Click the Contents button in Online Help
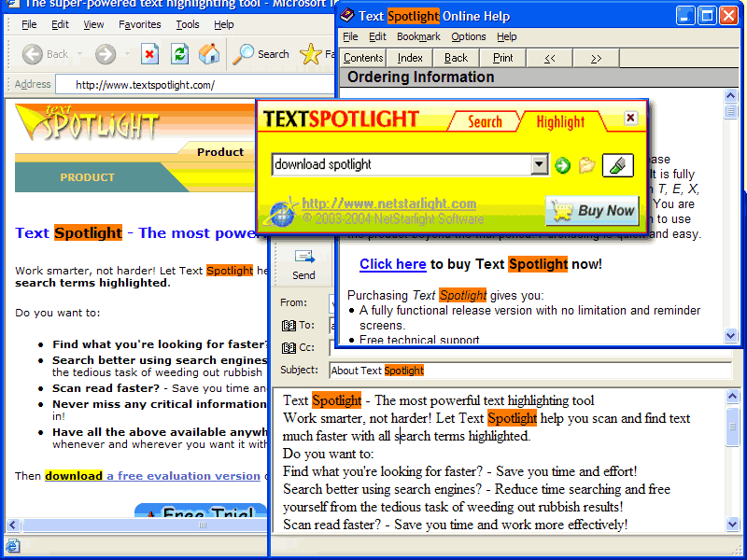Viewport: 747px width, 560px height. click(363, 58)
